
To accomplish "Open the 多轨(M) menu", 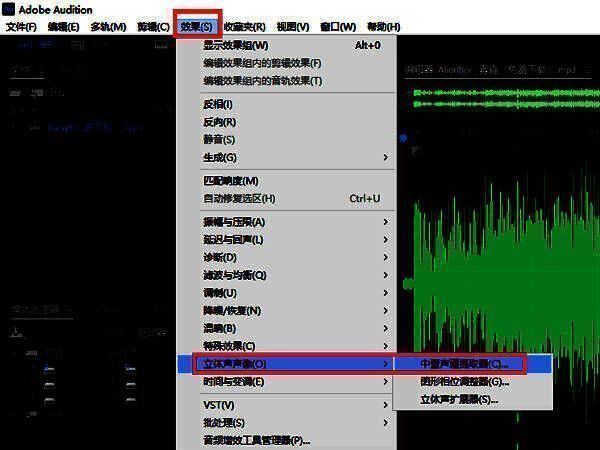I will click(x=108, y=26).
